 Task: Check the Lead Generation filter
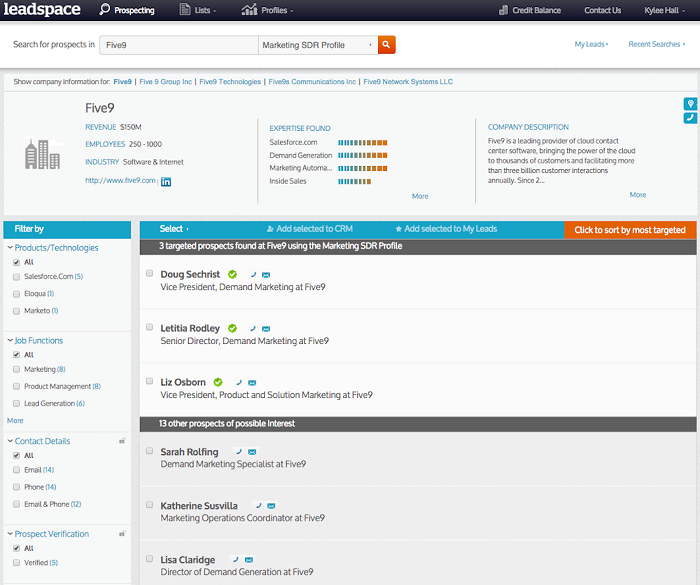coord(17,404)
